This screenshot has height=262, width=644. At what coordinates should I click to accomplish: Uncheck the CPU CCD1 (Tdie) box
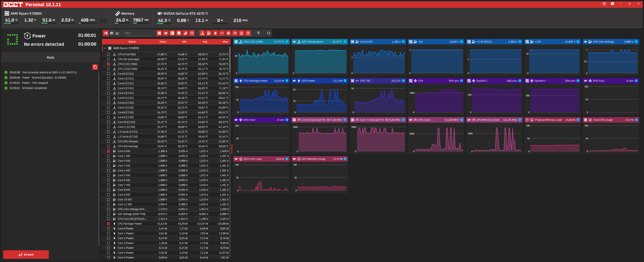[x=108, y=64]
